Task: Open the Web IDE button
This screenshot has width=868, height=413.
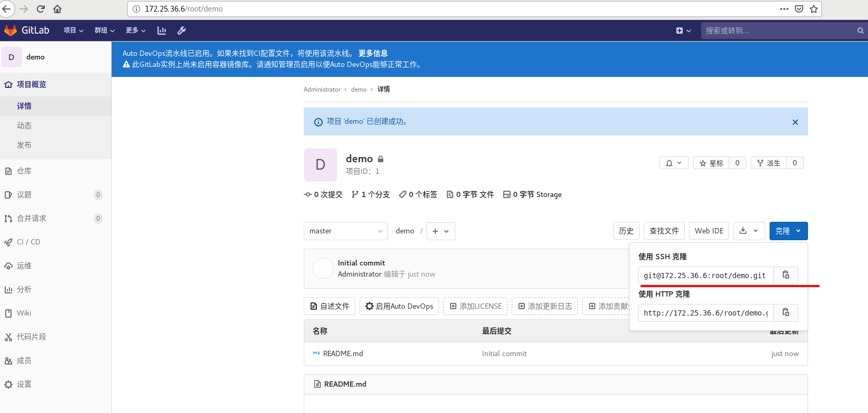Action: tap(709, 231)
